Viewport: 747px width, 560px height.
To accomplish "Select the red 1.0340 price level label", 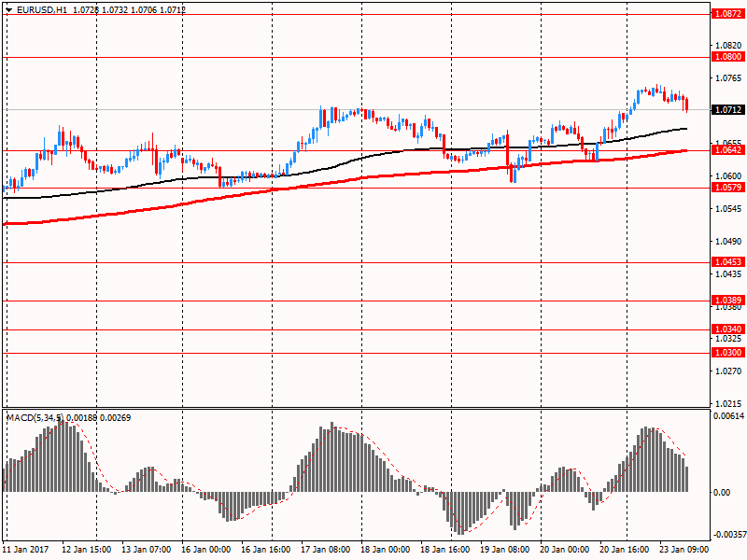I will click(727, 329).
